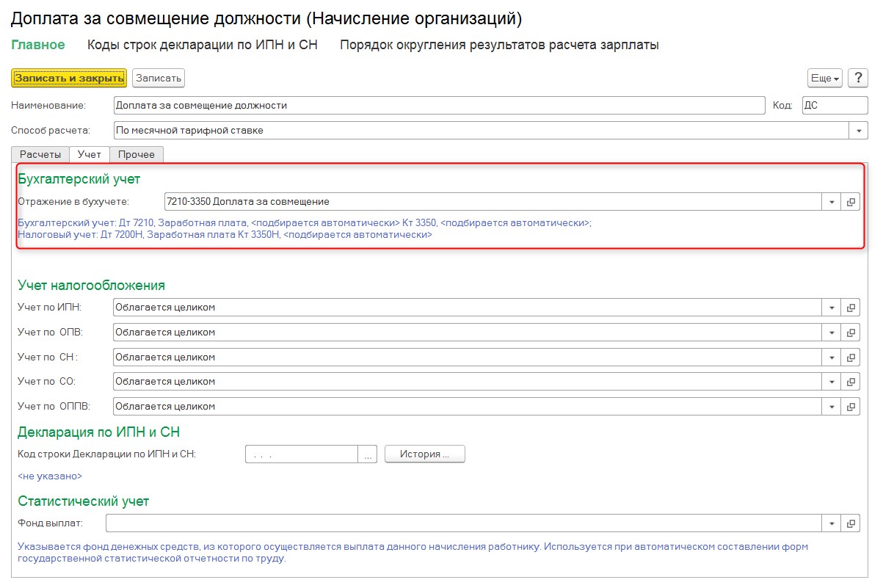Expand the Учет по ИПН dropdown
Image resolution: width=883 pixels, height=588 pixels.
pos(832,308)
